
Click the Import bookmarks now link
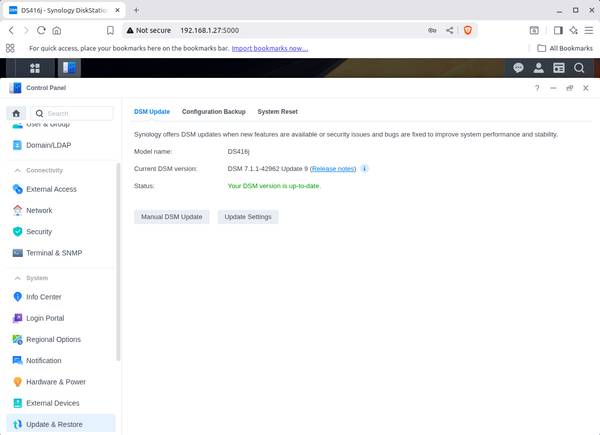[270, 47]
